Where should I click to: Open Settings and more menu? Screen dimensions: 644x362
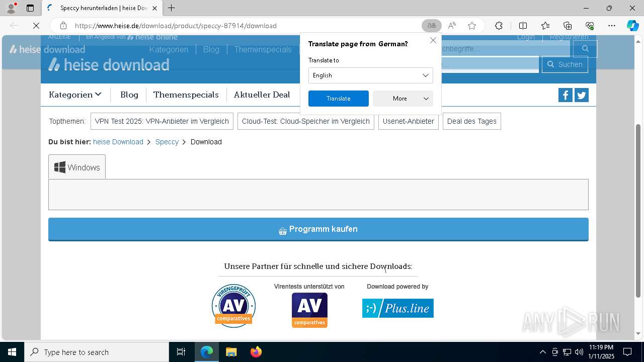tap(612, 26)
